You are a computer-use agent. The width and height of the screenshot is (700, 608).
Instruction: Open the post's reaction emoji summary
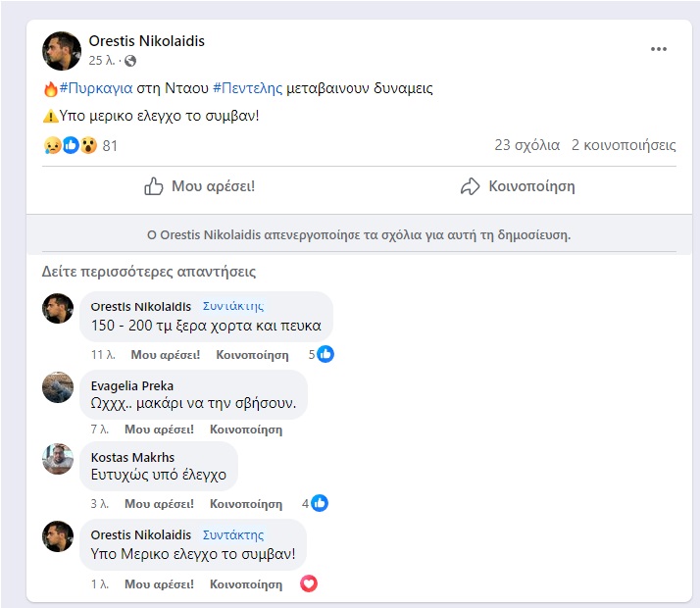(x=71, y=146)
